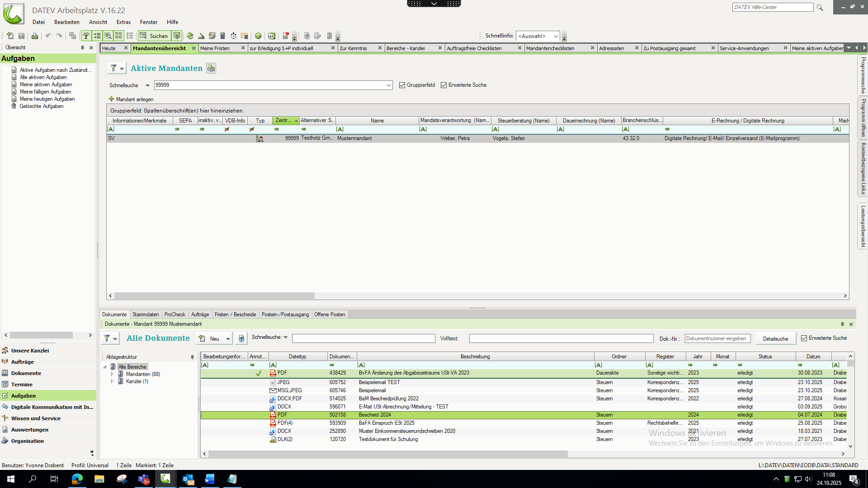Open Word from the Windows taskbar
This screenshot has height=488, width=868.
[209, 479]
